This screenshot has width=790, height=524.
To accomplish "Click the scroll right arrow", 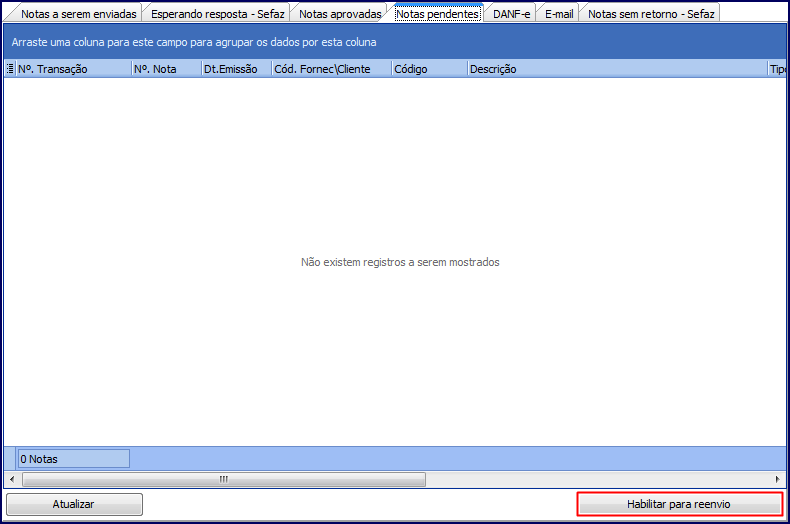I will point(777,479).
